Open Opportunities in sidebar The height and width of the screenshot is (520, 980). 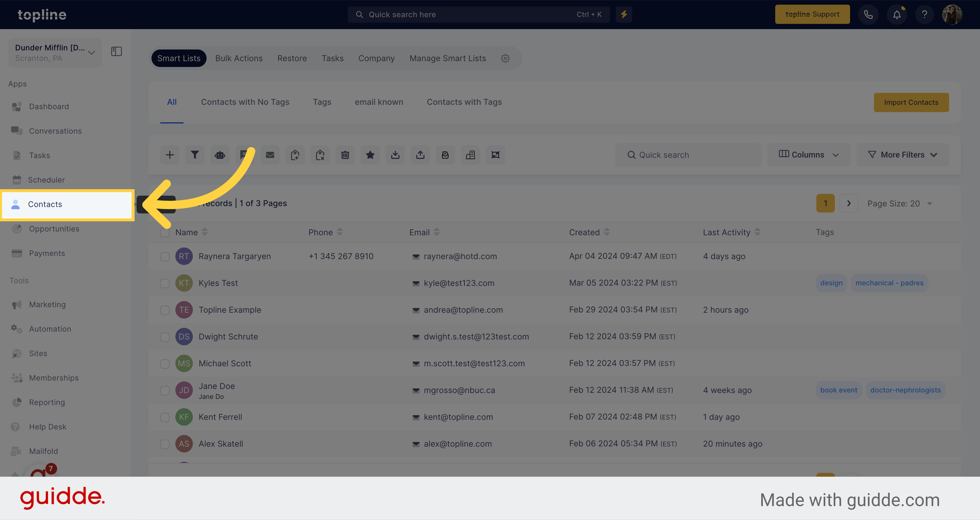[x=54, y=229]
